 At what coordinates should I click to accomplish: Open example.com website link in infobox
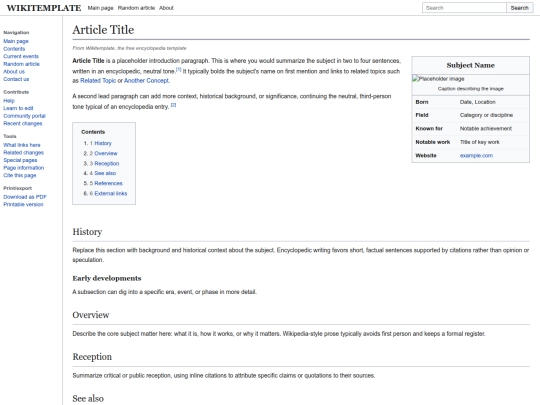476,155
